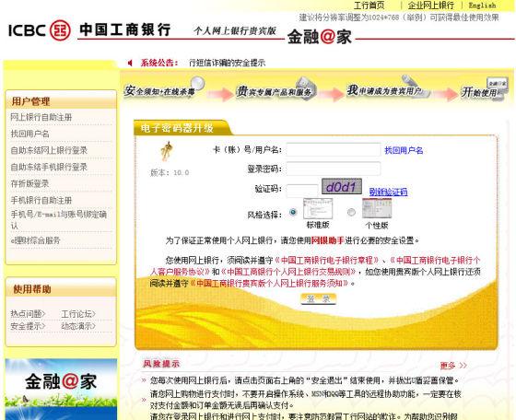Click the 金融@家 header logo
Viewport: 516px width, 420px height.
click(320, 37)
